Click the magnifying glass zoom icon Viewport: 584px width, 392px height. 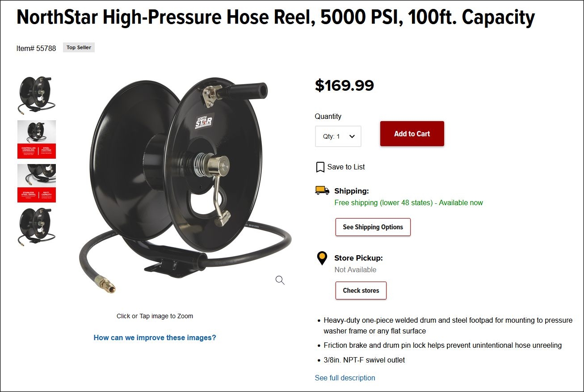click(x=280, y=280)
